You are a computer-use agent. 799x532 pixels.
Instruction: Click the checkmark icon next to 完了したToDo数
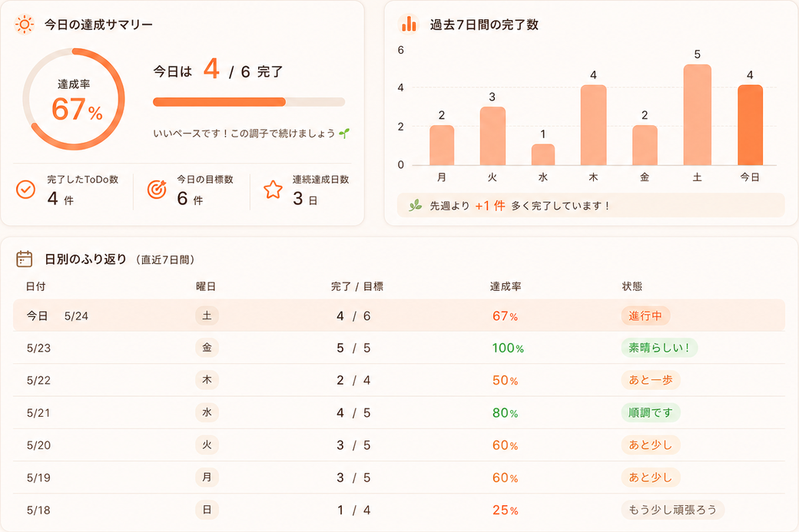click(x=25, y=190)
